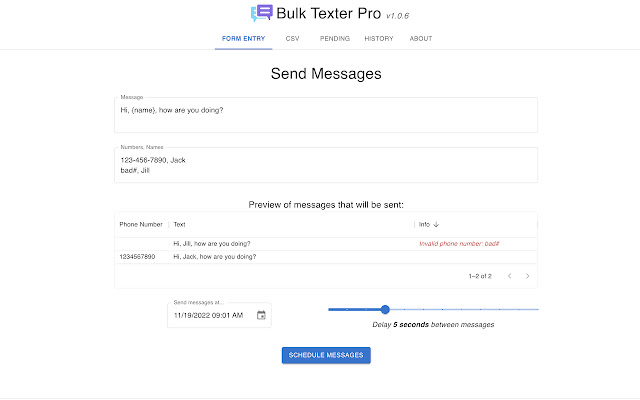Open the calendar date picker icon

click(261, 315)
